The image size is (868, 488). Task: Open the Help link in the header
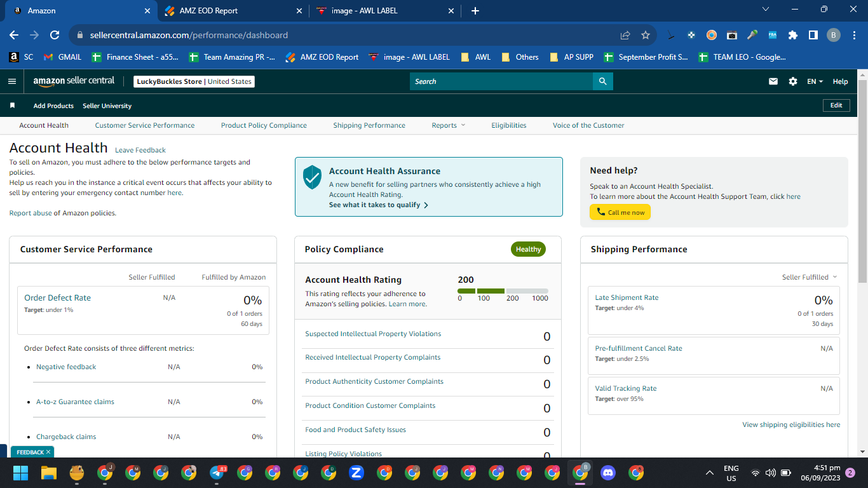click(840, 81)
